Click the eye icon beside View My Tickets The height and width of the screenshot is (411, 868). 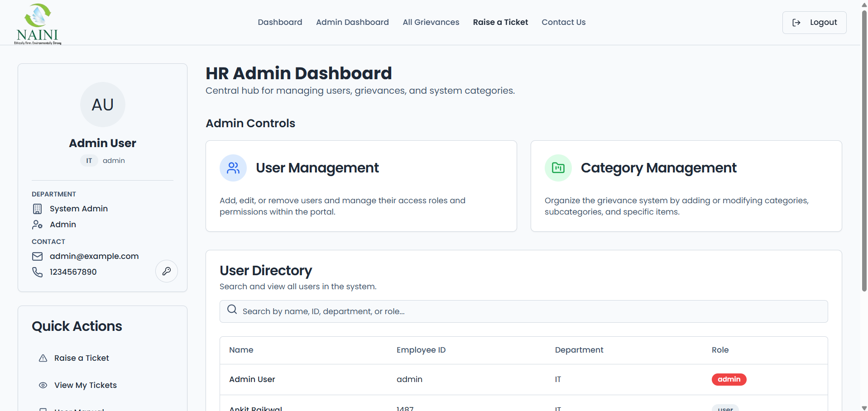[x=43, y=385]
